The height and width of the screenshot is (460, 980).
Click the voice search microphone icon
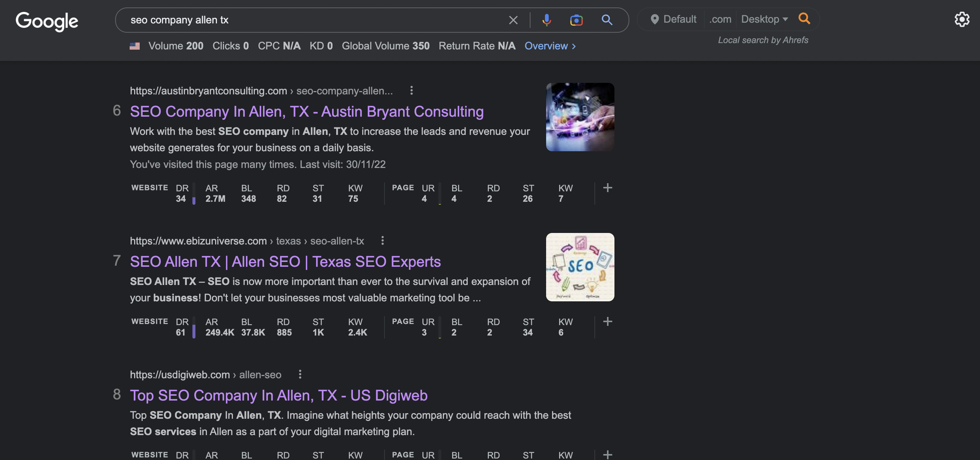pos(546,20)
